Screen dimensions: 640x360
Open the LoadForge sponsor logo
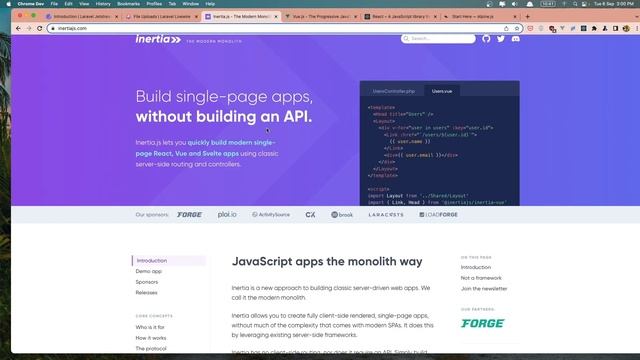pos(438,215)
